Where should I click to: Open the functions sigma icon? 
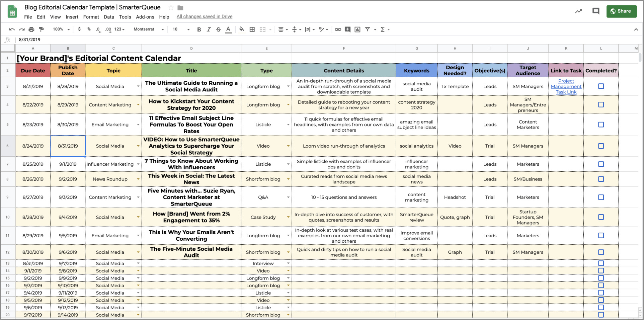click(x=383, y=29)
